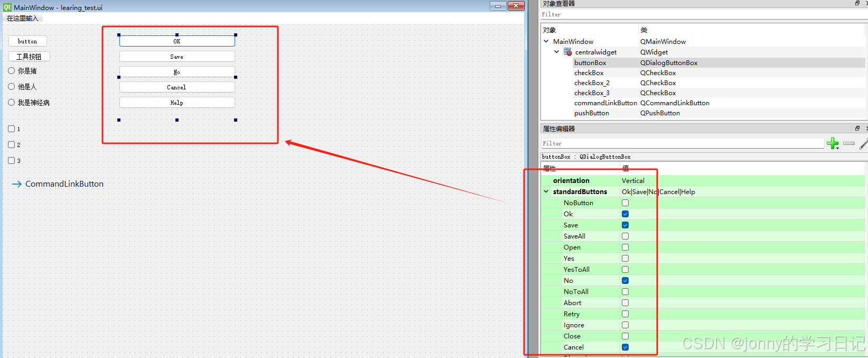Focus the object inspector Filter field
Image resolution: width=868 pixels, height=358 pixels.
[x=703, y=14]
